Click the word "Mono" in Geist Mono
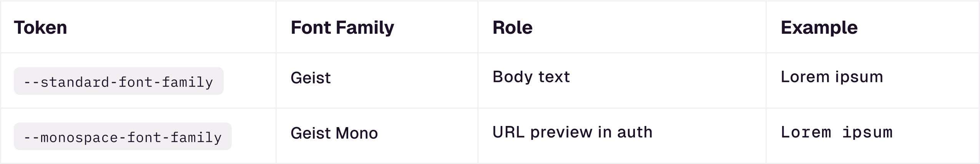 click(356, 133)
